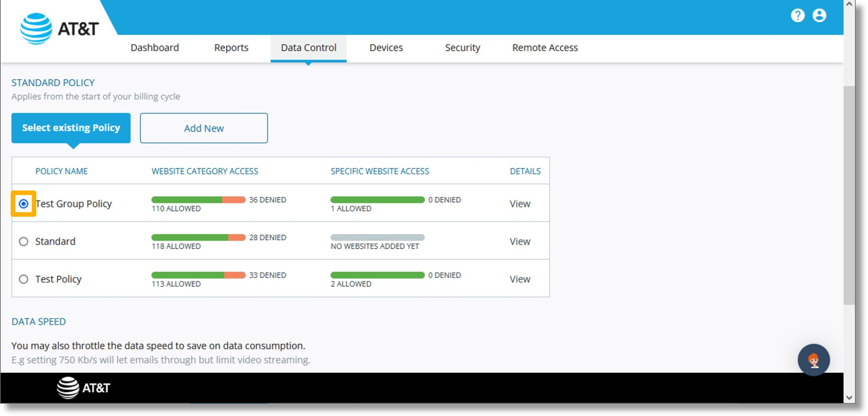Click the '1 ALLOWED' label
The image size is (868, 416).
351,209
